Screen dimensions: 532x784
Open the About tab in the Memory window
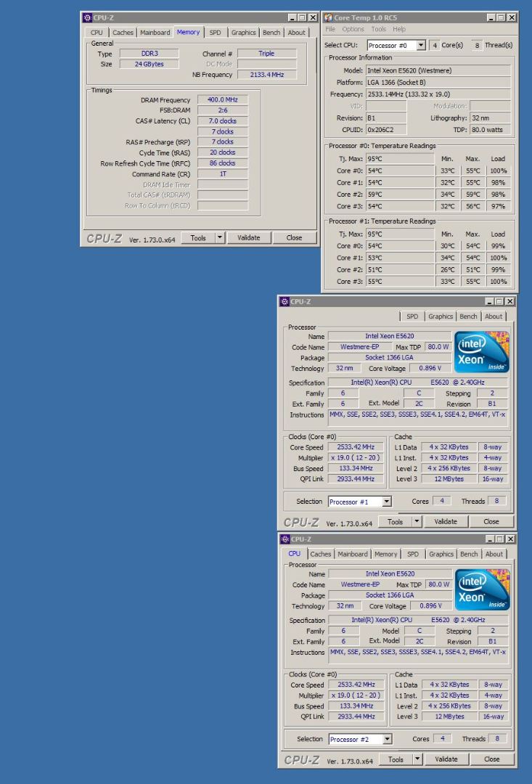[x=297, y=33]
